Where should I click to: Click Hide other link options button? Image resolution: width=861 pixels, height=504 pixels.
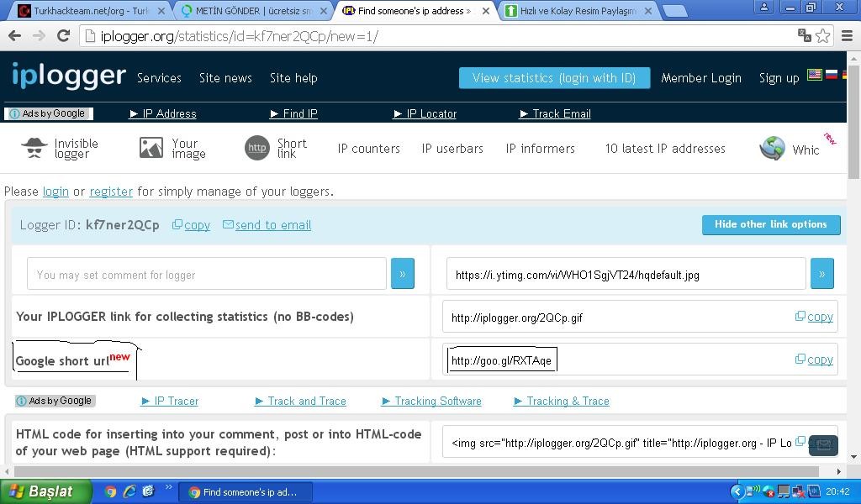pos(771,224)
